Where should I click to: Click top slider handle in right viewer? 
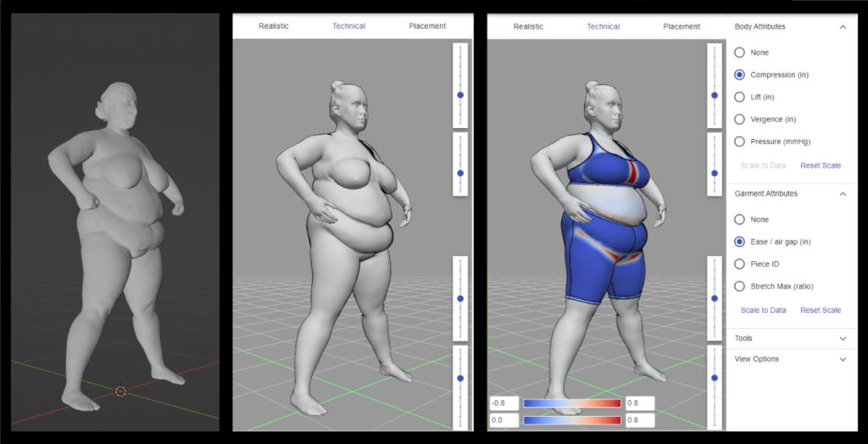pyautogui.click(x=715, y=95)
